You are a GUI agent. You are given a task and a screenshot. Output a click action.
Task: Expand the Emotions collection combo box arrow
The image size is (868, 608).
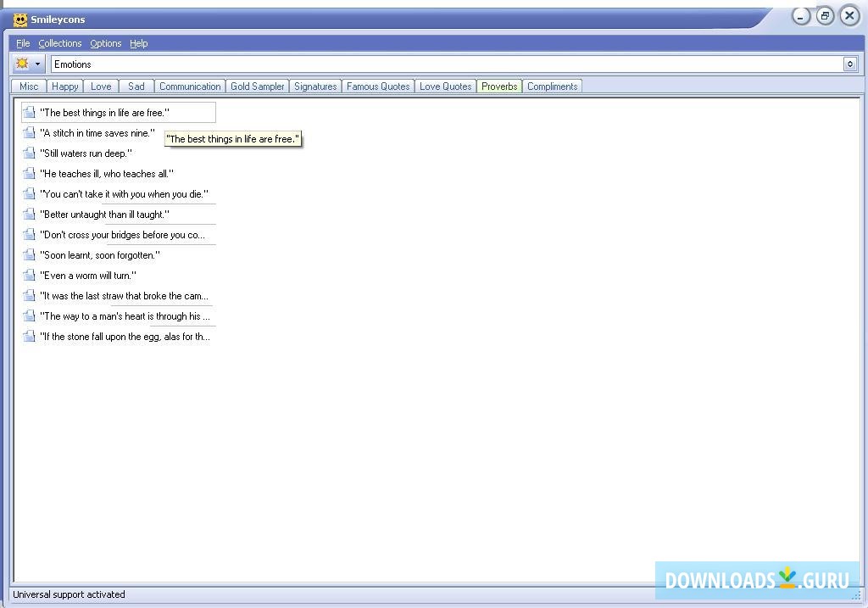(850, 64)
